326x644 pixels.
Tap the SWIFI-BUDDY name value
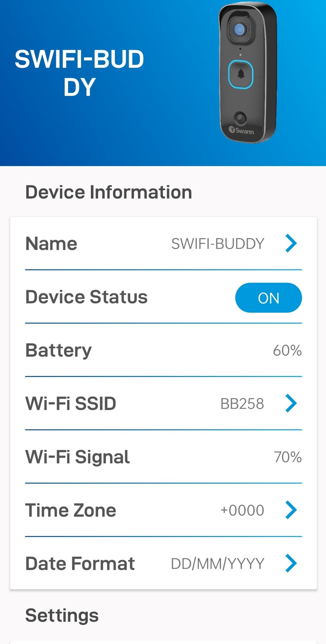tap(218, 244)
